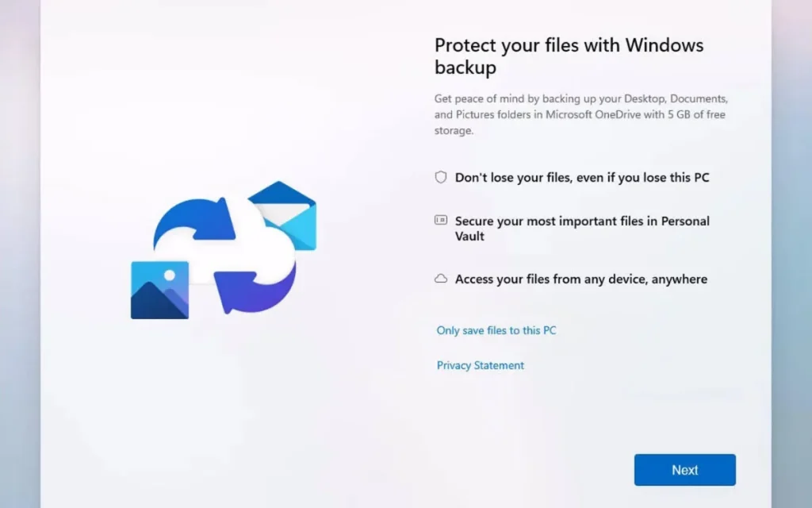Click the "Access your files from any device" text

click(580, 279)
